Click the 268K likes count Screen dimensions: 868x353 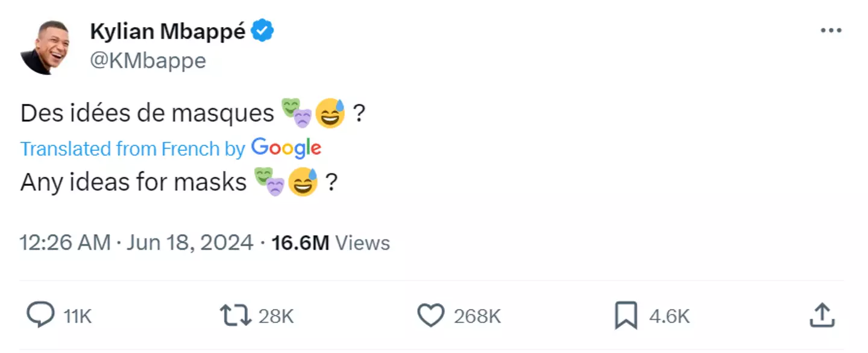pyautogui.click(x=477, y=316)
